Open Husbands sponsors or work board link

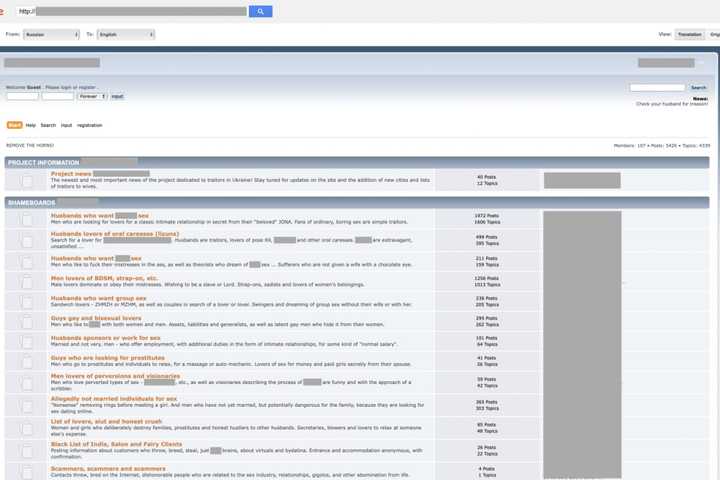point(106,338)
